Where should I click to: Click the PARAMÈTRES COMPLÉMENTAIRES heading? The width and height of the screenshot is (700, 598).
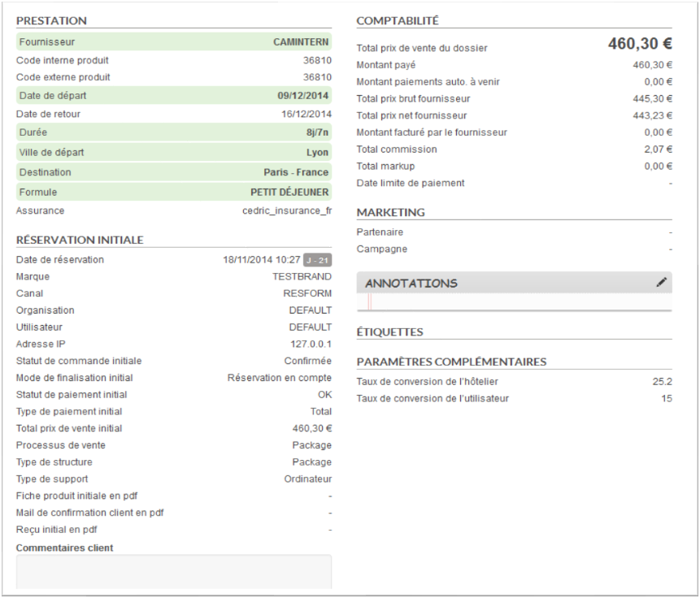451,362
